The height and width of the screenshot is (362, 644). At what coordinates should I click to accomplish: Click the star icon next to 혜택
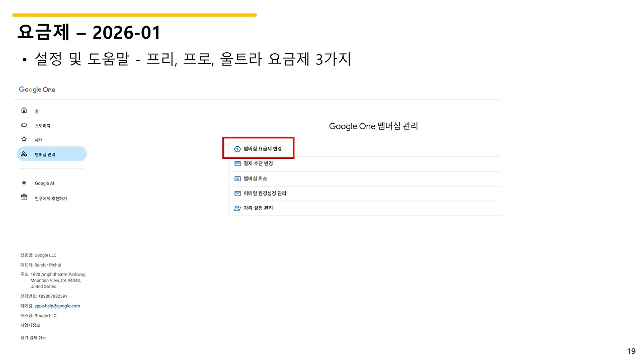point(24,139)
